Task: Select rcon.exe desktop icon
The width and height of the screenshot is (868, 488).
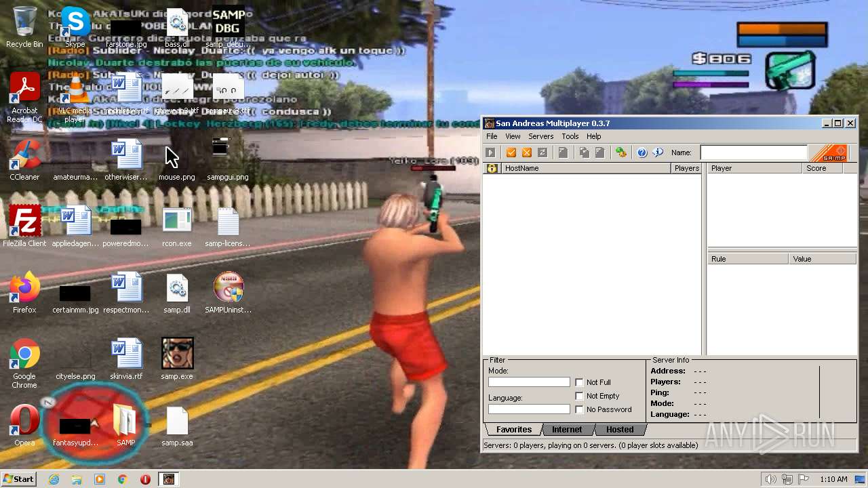Action: pyautogui.click(x=177, y=226)
